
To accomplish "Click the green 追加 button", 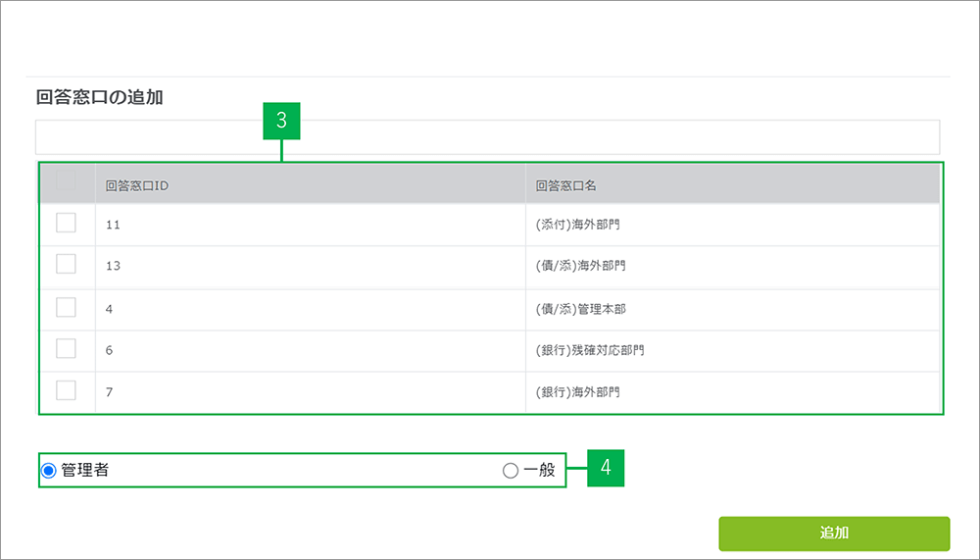I will [x=834, y=534].
